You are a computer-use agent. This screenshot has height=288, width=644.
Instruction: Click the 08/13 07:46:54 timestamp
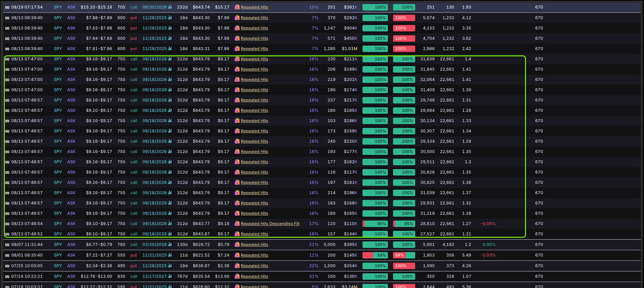click(x=27, y=224)
